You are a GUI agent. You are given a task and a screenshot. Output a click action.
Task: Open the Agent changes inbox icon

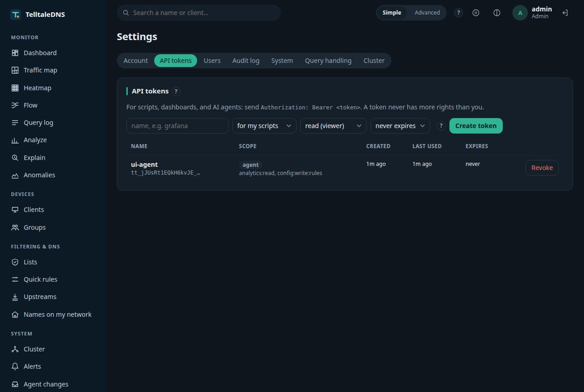point(15,384)
